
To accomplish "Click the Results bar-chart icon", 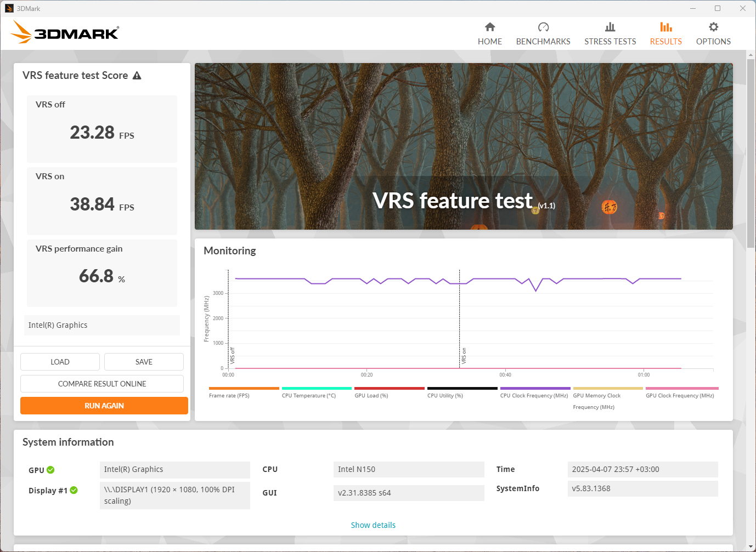I will point(665,27).
